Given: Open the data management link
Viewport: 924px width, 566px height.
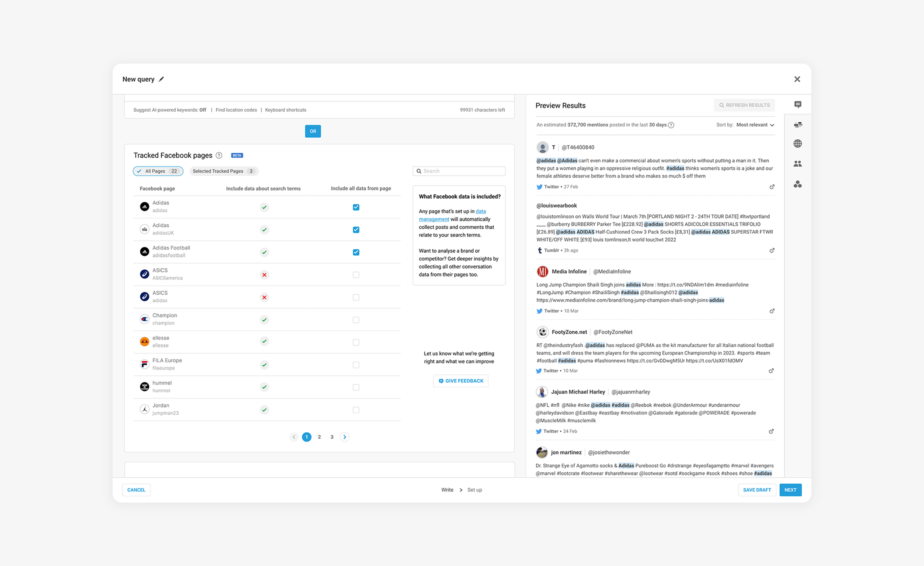Looking at the screenshot, I should (452, 215).
